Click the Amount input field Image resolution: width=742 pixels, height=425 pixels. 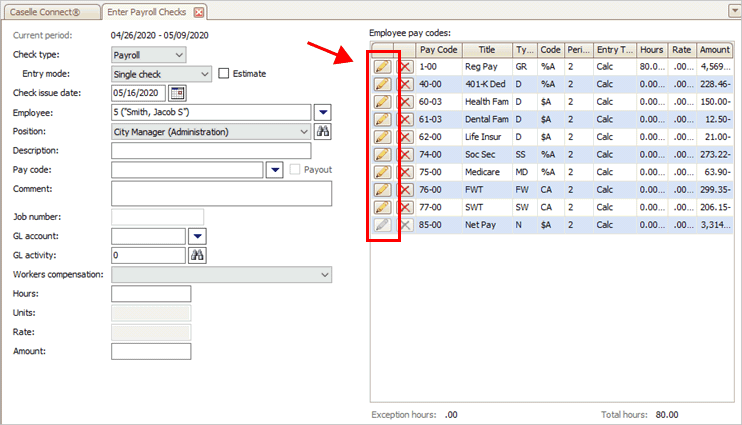click(151, 351)
